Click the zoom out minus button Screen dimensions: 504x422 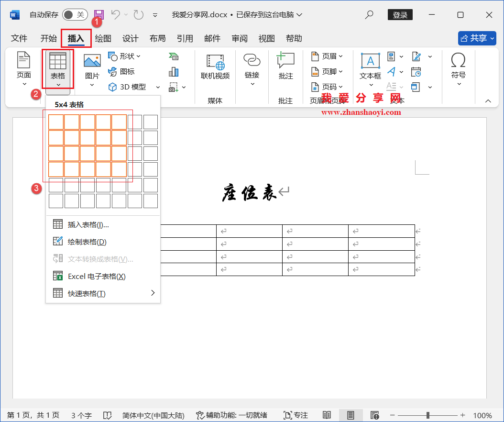click(393, 415)
